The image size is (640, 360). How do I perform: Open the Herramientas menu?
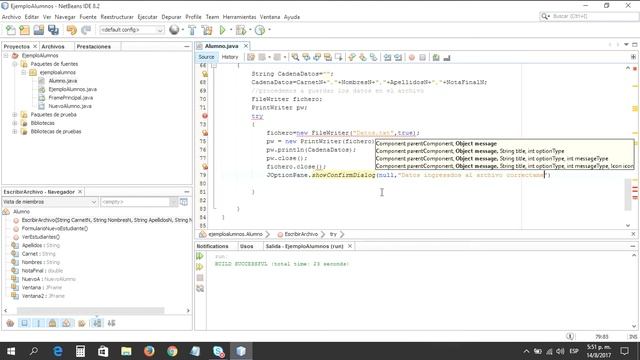(240, 17)
